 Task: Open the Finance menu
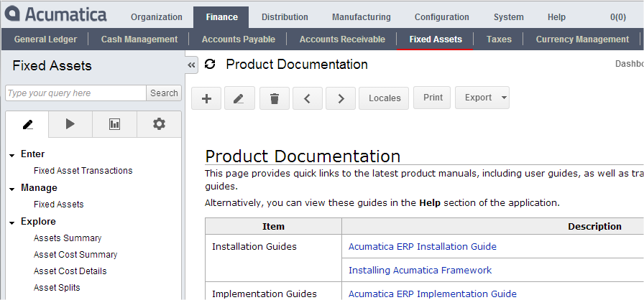click(222, 17)
